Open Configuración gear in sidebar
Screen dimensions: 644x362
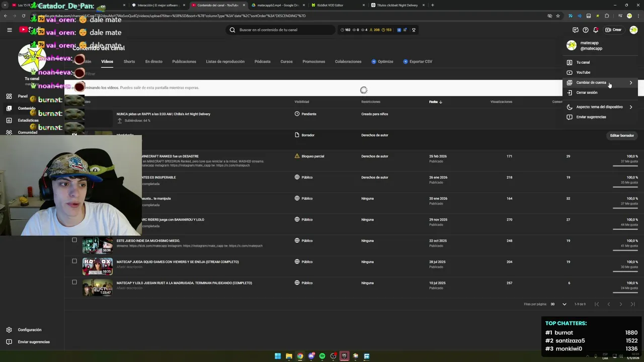pos(9,330)
